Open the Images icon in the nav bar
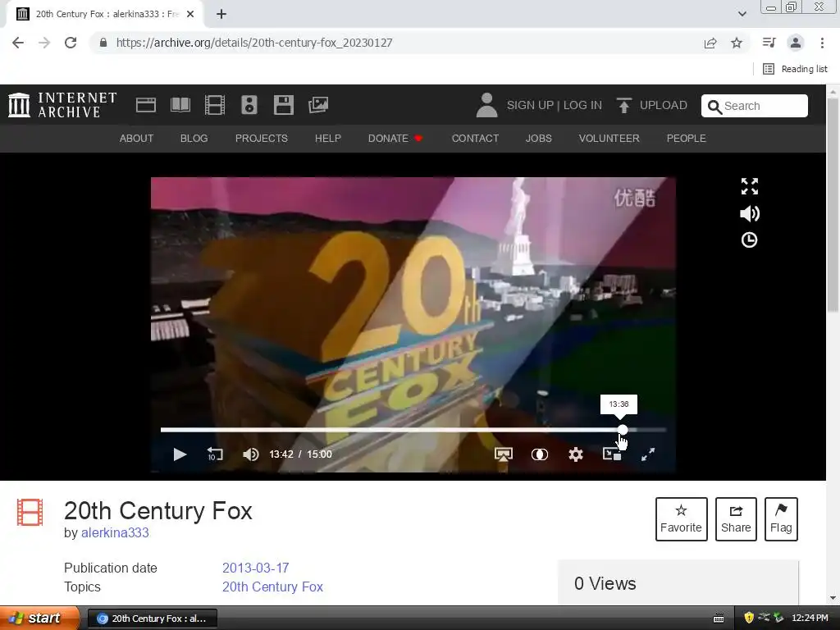This screenshot has height=630, width=840. (318, 105)
